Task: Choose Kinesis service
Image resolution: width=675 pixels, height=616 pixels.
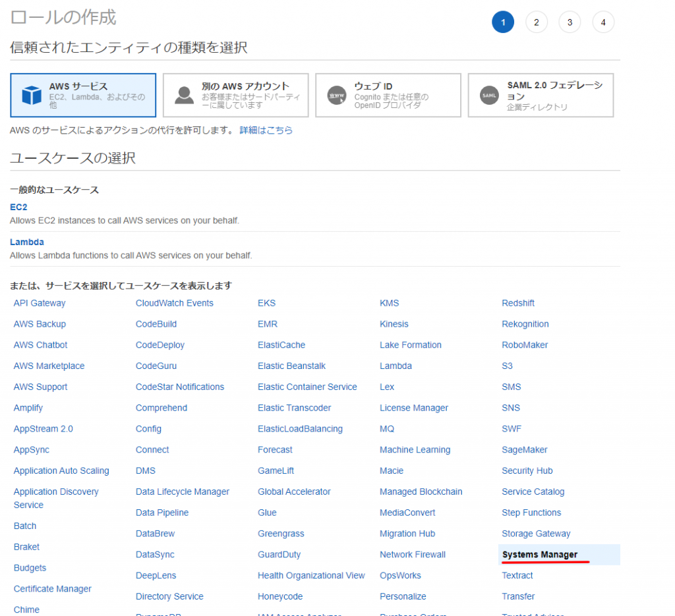Action: tap(394, 324)
